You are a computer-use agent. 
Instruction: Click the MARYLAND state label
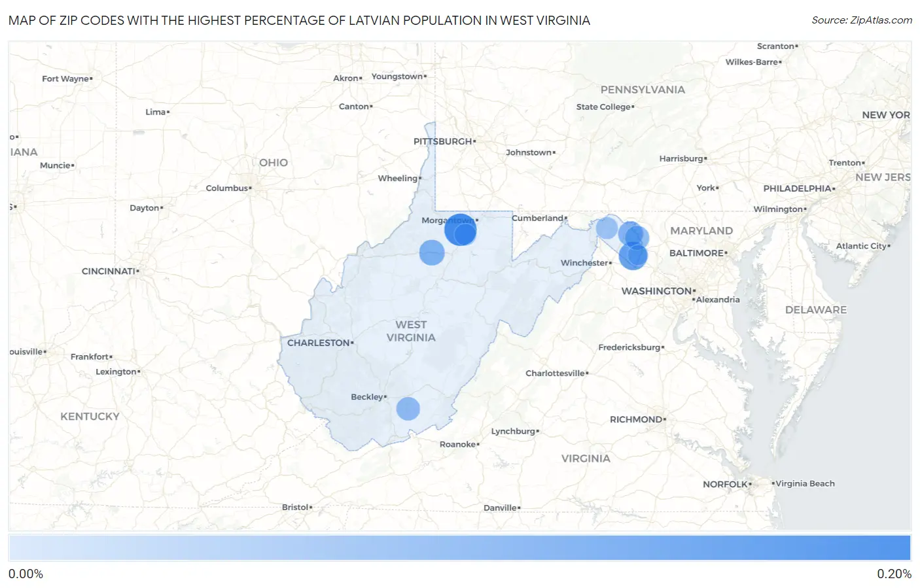701,231
